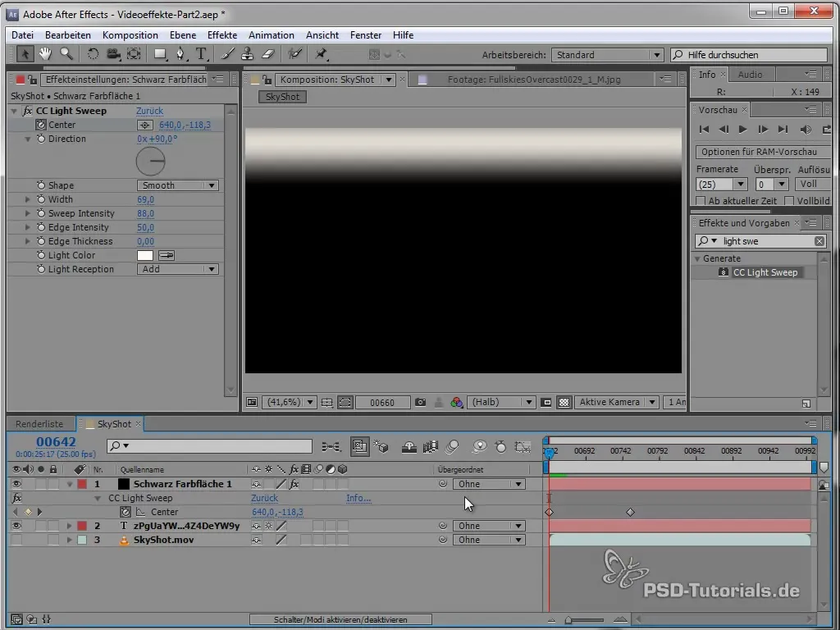Play the preview
The height and width of the screenshot is (630, 840).
tap(742, 129)
